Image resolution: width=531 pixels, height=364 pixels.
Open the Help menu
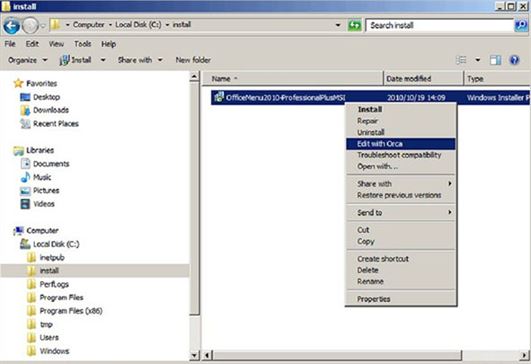(x=108, y=44)
